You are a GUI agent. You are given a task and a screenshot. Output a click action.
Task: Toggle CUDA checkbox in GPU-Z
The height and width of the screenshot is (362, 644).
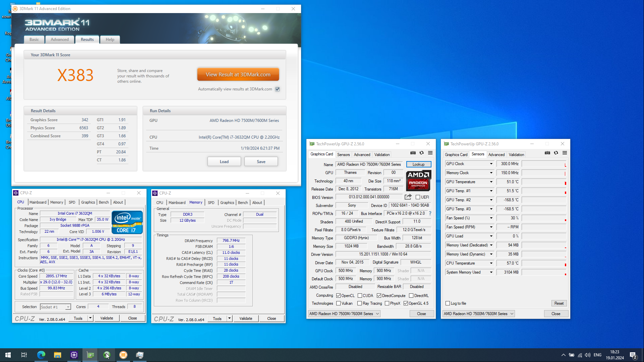tap(360, 296)
